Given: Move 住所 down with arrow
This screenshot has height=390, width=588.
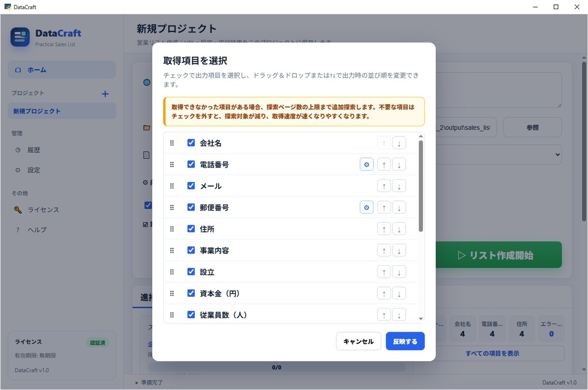Looking at the screenshot, I should coord(399,229).
